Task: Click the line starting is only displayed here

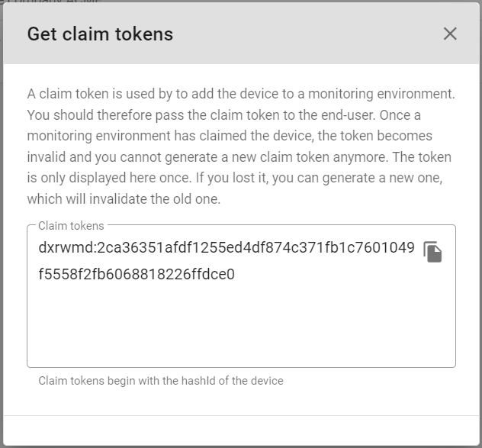Action: [x=235, y=178]
